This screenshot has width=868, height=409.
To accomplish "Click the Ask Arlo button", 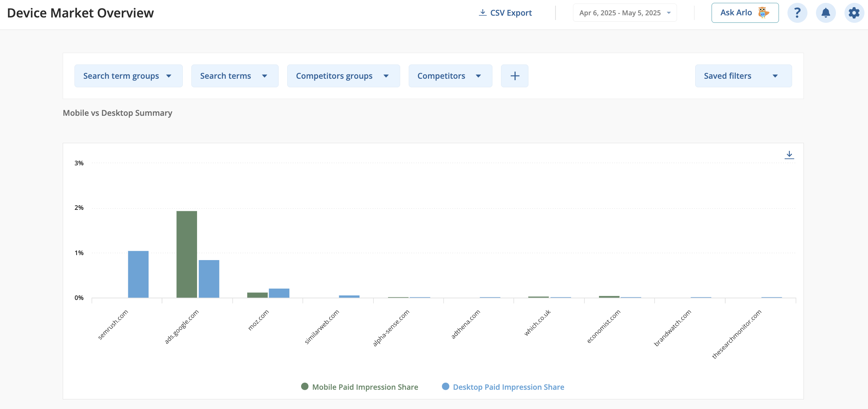I will click(745, 13).
